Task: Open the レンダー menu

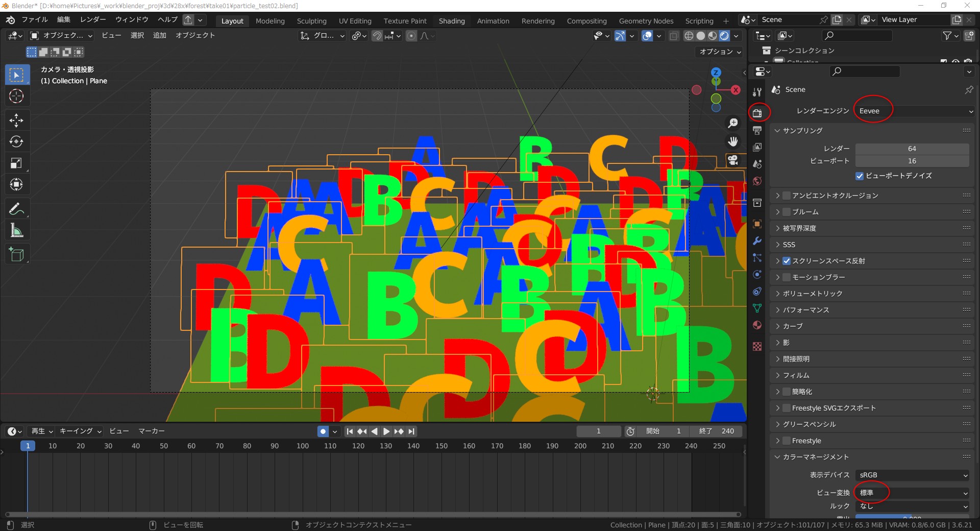Action: click(x=92, y=19)
